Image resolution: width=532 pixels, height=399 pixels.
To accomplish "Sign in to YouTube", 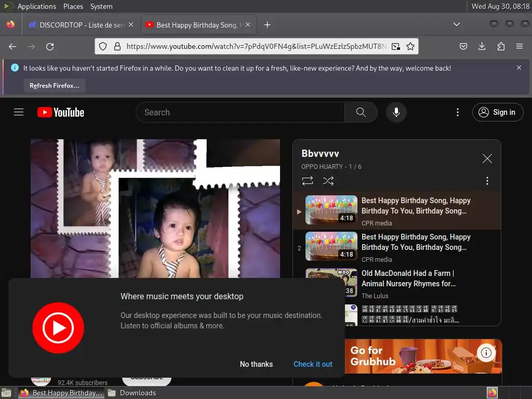I will click(x=497, y=112).
